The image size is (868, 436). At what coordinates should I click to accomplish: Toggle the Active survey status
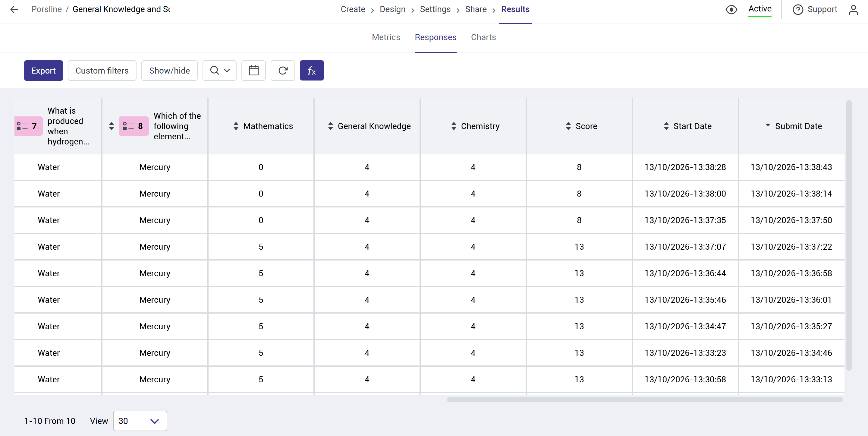point(760,9)
